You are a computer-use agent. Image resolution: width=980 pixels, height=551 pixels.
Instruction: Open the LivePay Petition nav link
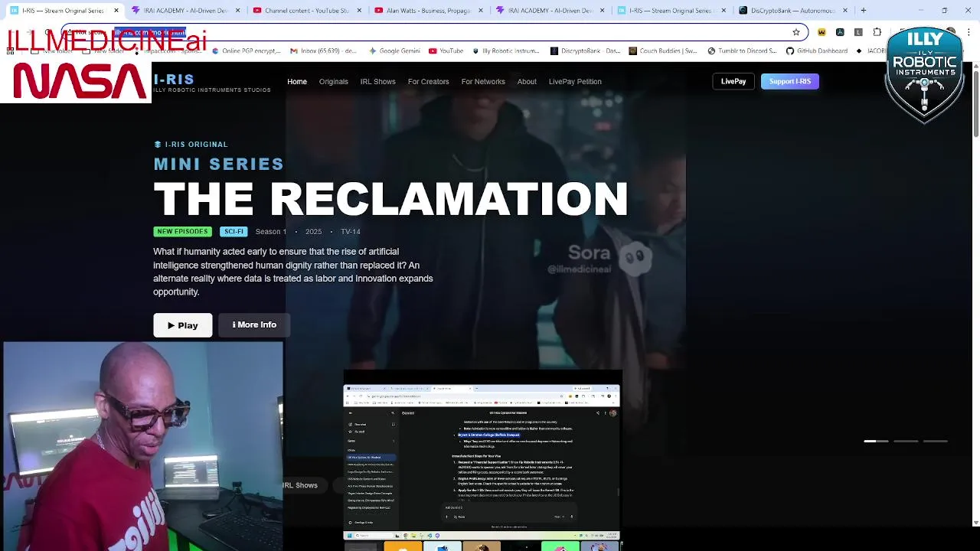click(575, 81)
